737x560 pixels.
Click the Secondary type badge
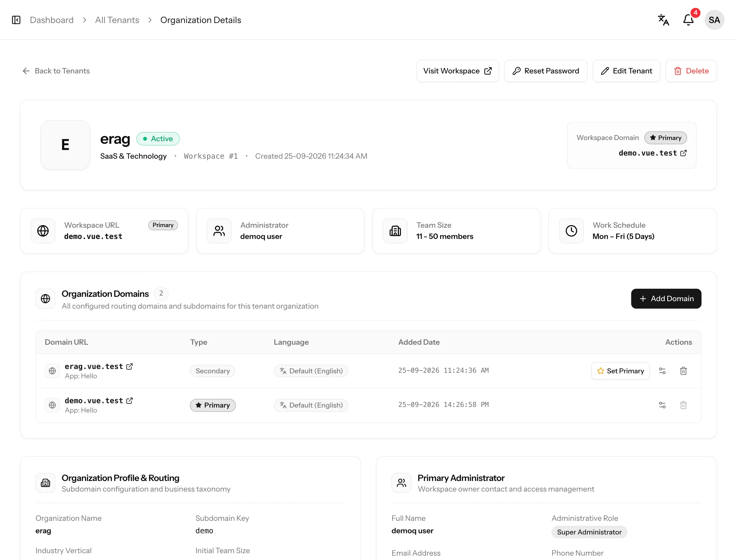click(x=213, y=371)
